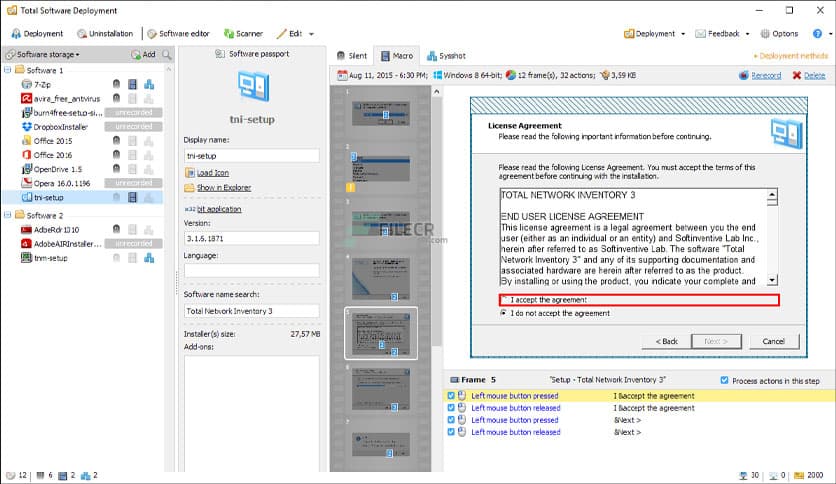Toggle checkbox for 'released' action on &Next
The image size is (836, 484).
451,432
